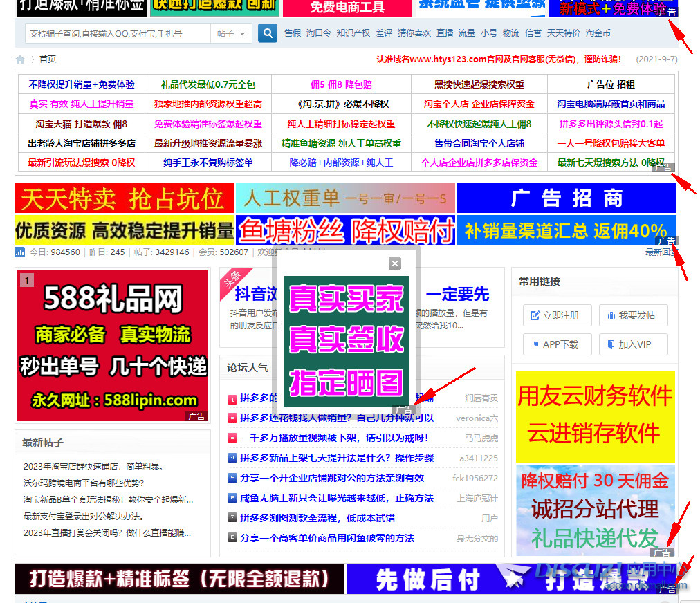Open ad link 拼多多出评源头信封0.1起
Screen dimensions: 700x603
(611, 124)
